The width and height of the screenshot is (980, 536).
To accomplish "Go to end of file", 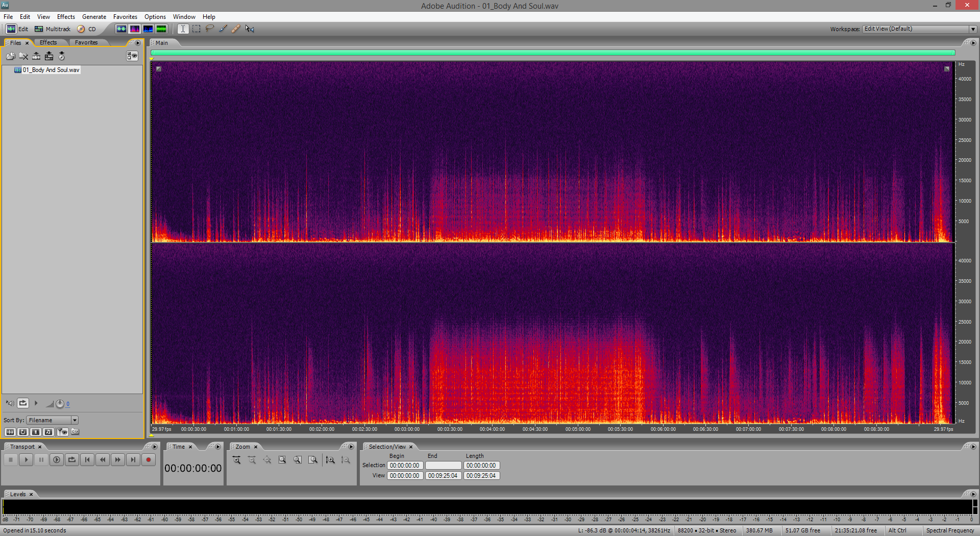I will (x=133, y=459).
